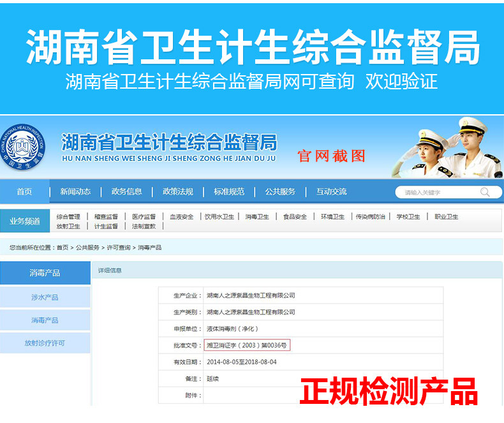Click the search magnifier icon
Viewport: 504px width, 423px height.
[485, 192]
